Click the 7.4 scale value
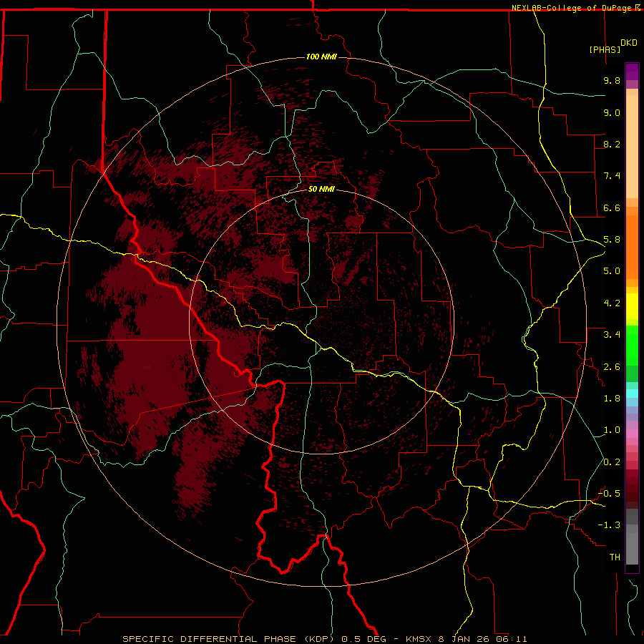Image resolution: width=644 pixels, height=644 pixels. [612, 176]
